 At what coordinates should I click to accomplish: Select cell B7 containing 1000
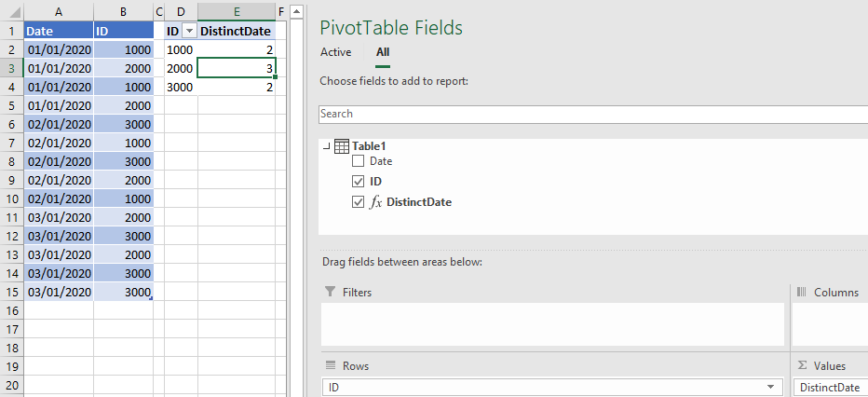pyautogui.click(x=124, y=143)
